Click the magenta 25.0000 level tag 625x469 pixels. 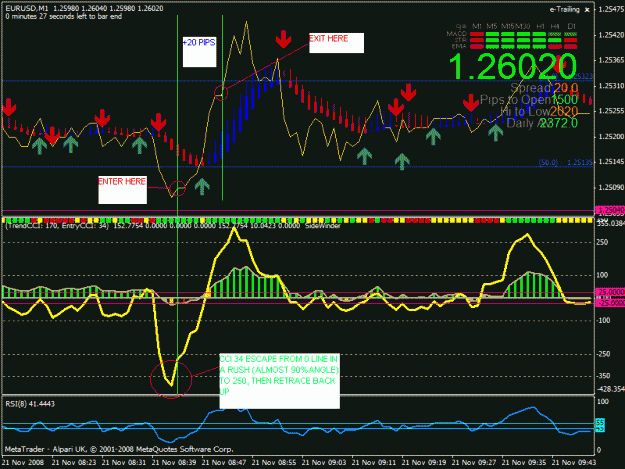[610, 292]
